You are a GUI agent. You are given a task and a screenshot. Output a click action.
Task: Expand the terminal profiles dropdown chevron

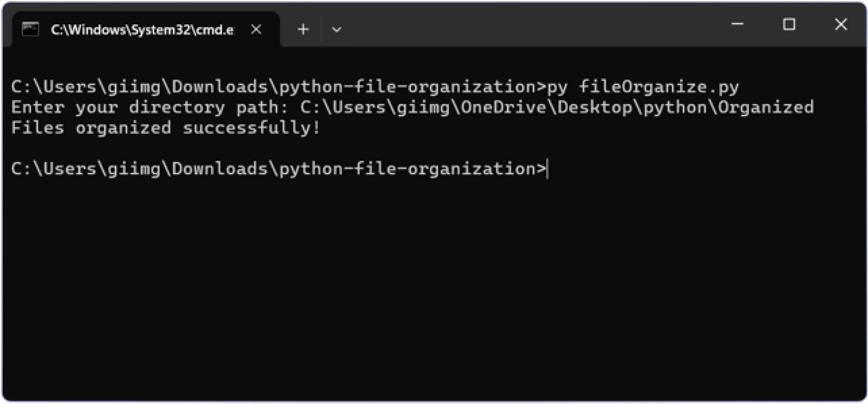point(336,29)
